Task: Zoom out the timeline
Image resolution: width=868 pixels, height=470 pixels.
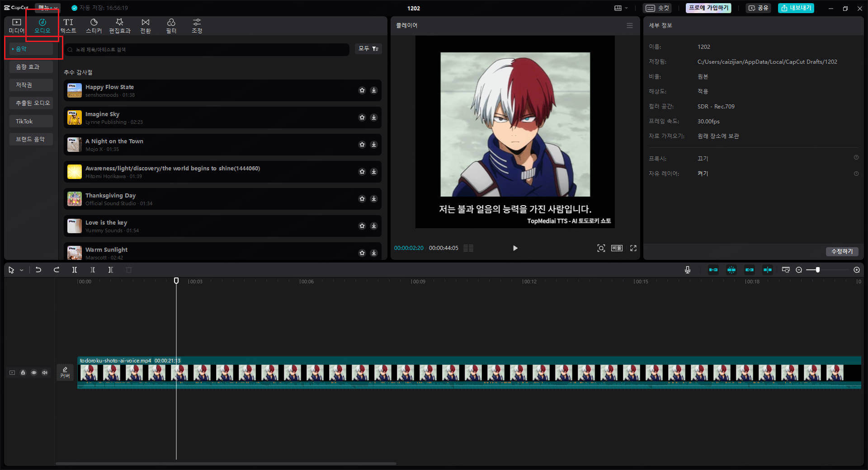Action: pos(799,270)
